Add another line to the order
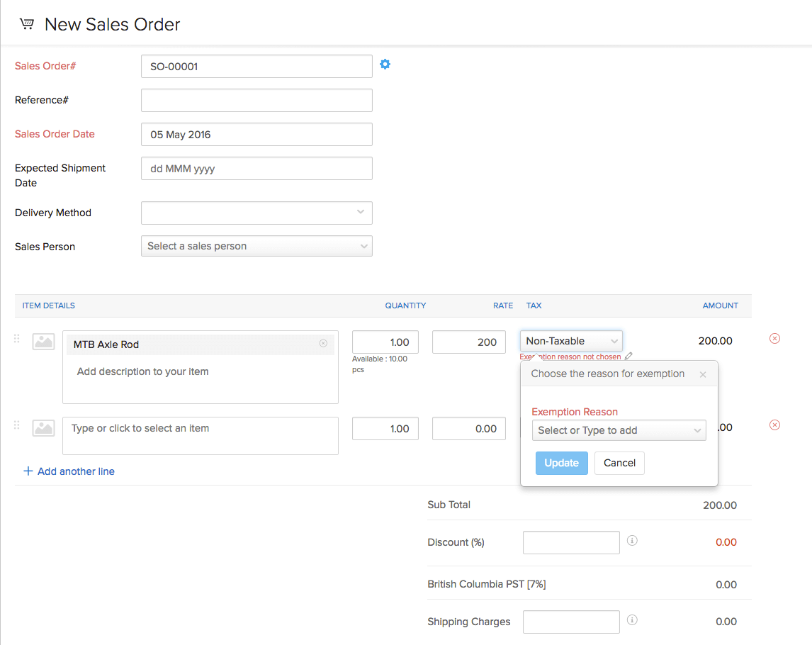Viewport: 812px width, 645px height. pos(69,471)
